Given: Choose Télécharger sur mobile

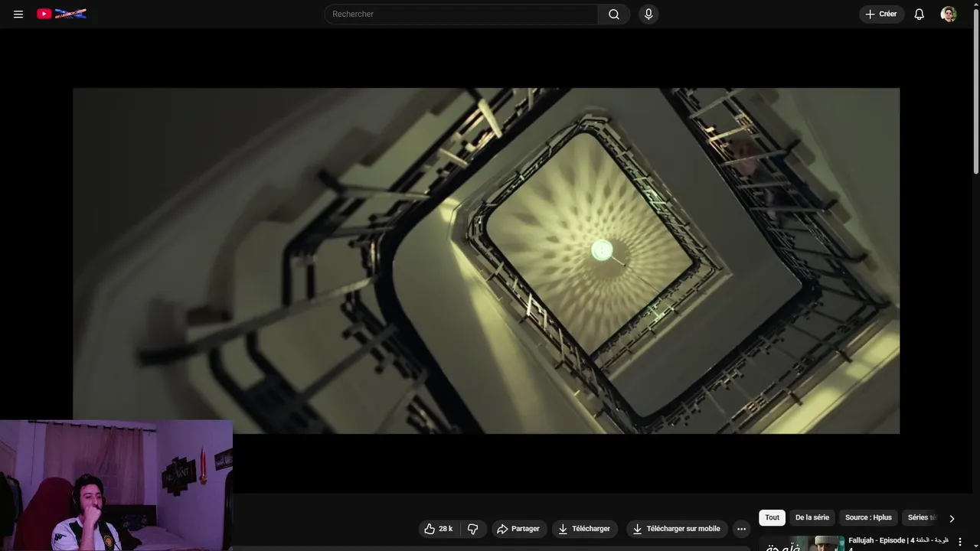Looking at the screenshot, I should click(677, 529).
